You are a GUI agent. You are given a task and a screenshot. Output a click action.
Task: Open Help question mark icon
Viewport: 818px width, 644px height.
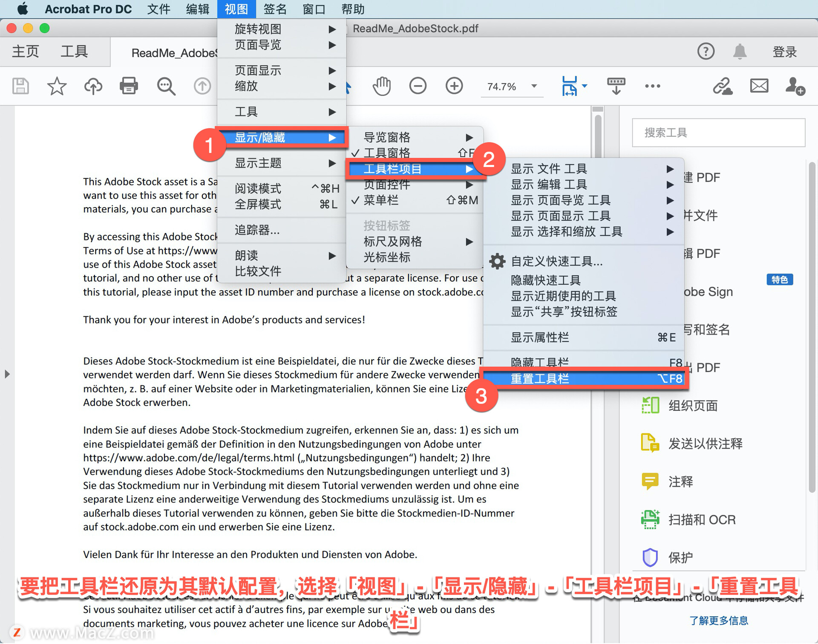point(706,52)
